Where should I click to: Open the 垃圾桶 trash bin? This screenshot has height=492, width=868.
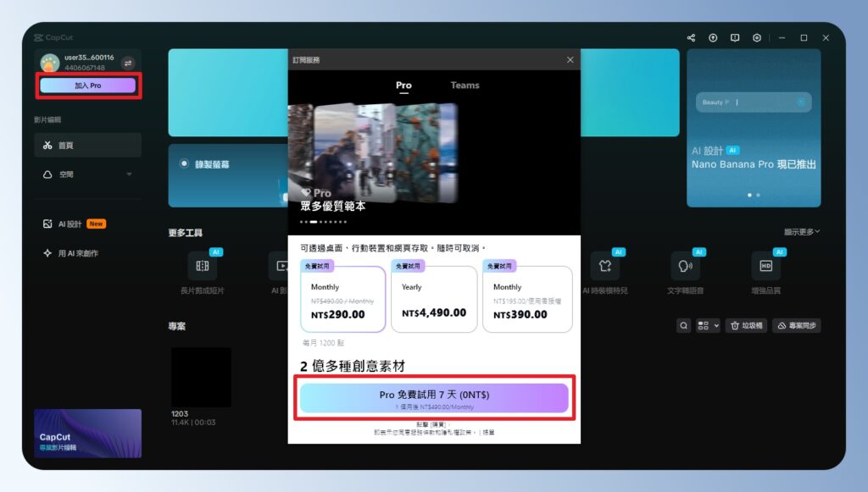click(x=745, y=324)
